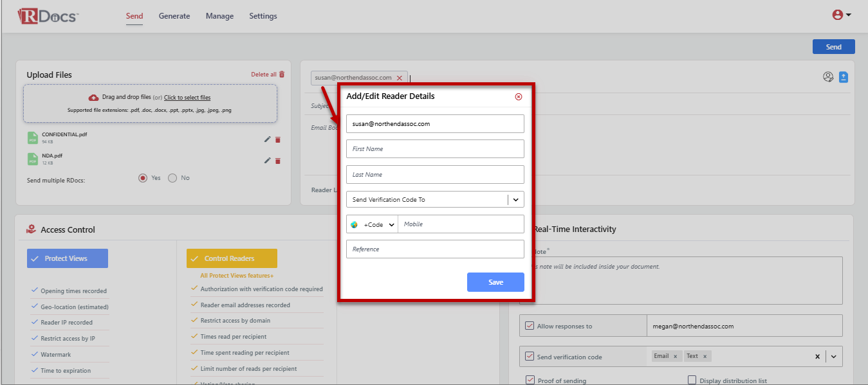
Task: Click the pencil icon for CONFIDENTIAL.pdf
Action: tap(268, 139)
